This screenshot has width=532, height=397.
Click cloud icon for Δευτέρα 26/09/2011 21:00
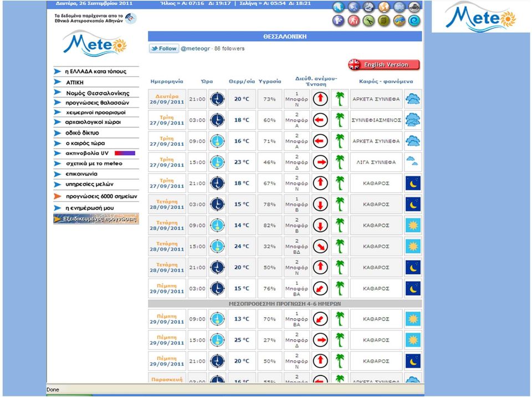413,99
